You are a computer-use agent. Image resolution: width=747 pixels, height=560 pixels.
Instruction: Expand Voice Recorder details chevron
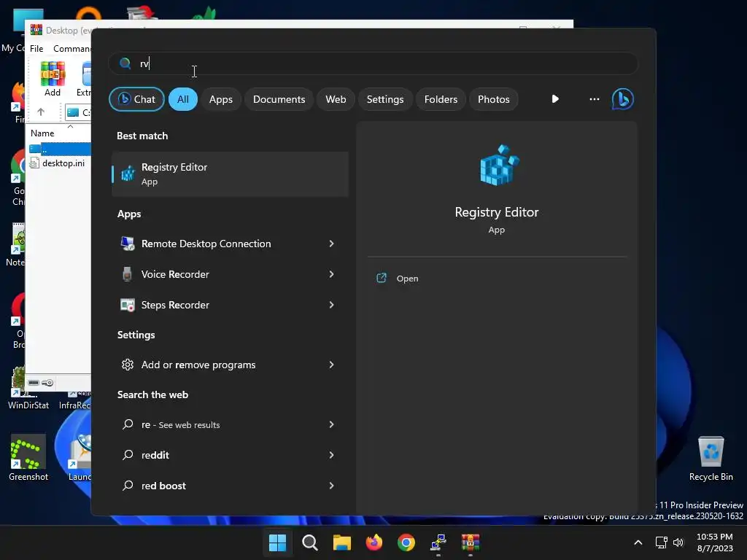331,274
